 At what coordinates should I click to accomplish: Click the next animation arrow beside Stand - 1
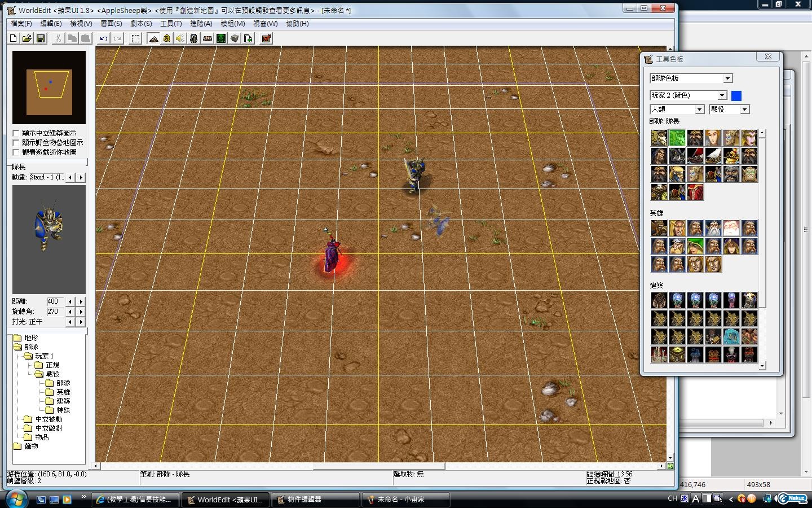pos(81,177)
